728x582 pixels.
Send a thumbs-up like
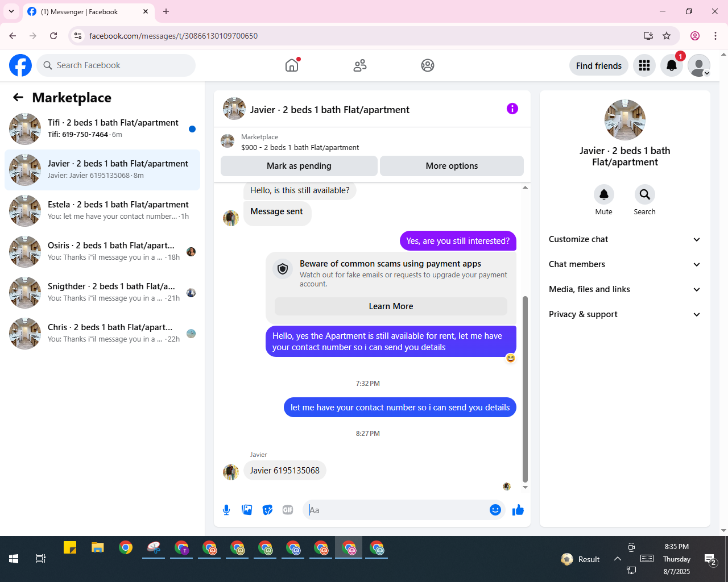pyautogui.click(x=518, y=510)
